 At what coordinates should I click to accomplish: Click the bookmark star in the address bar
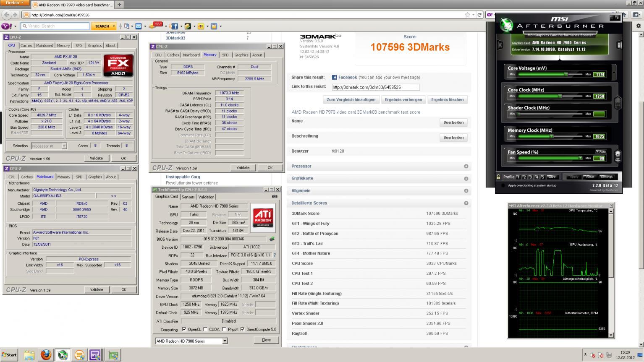pos(467,15)
